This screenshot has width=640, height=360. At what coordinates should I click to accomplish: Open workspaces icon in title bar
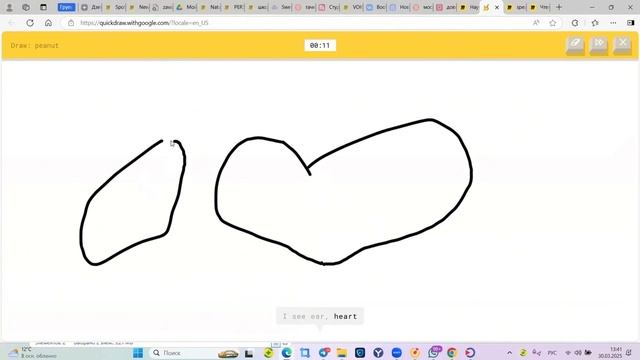[26, 7]
